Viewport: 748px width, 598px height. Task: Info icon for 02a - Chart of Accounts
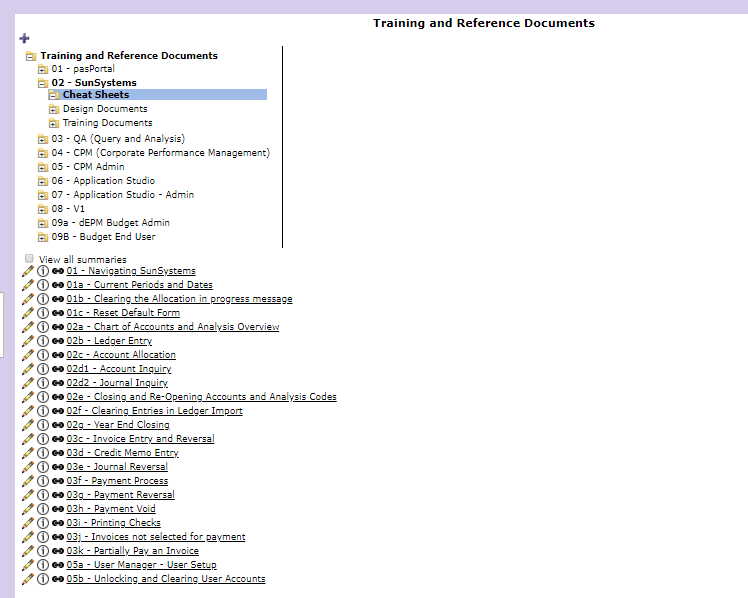coord(43,327)
